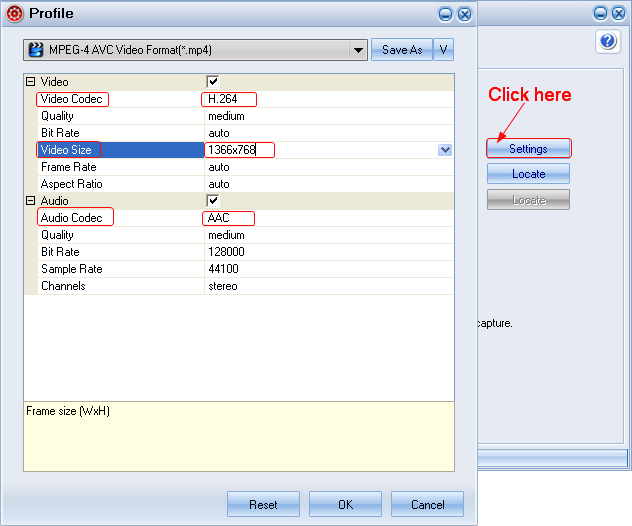
Task: Collapse the Audio section
Action: 31,201
